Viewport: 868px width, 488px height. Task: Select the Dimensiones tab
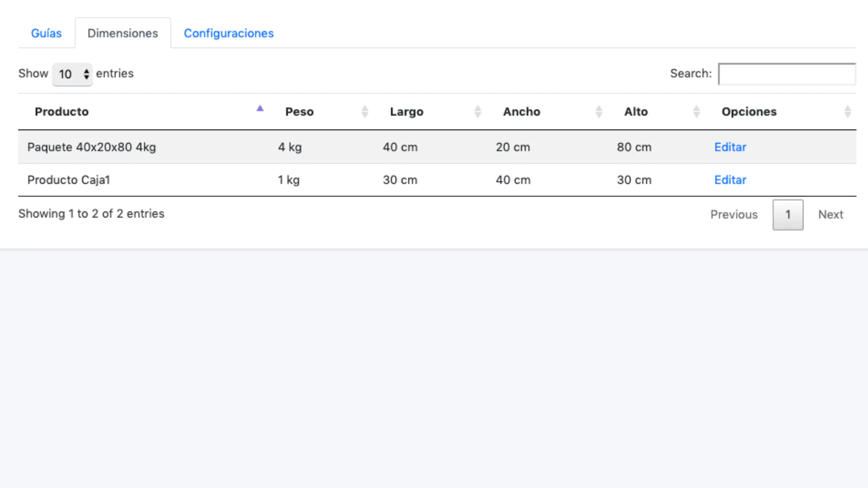click(123, 33)
